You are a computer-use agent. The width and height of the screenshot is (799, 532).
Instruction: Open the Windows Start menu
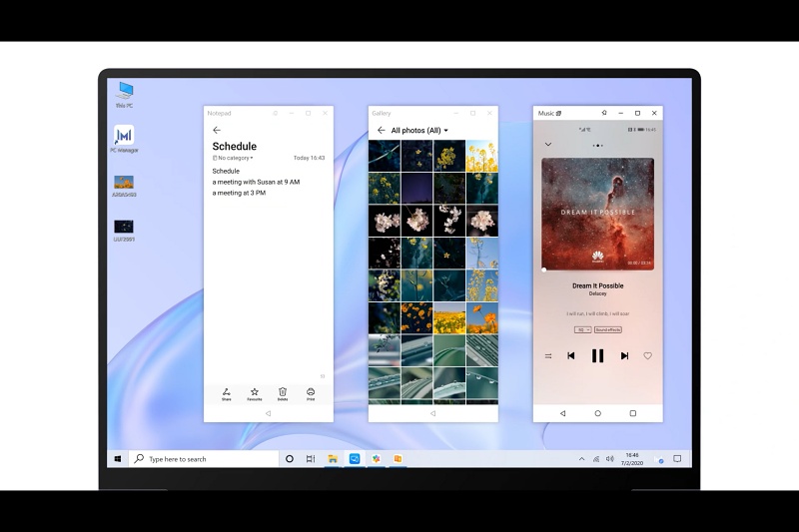pos(118,459)
